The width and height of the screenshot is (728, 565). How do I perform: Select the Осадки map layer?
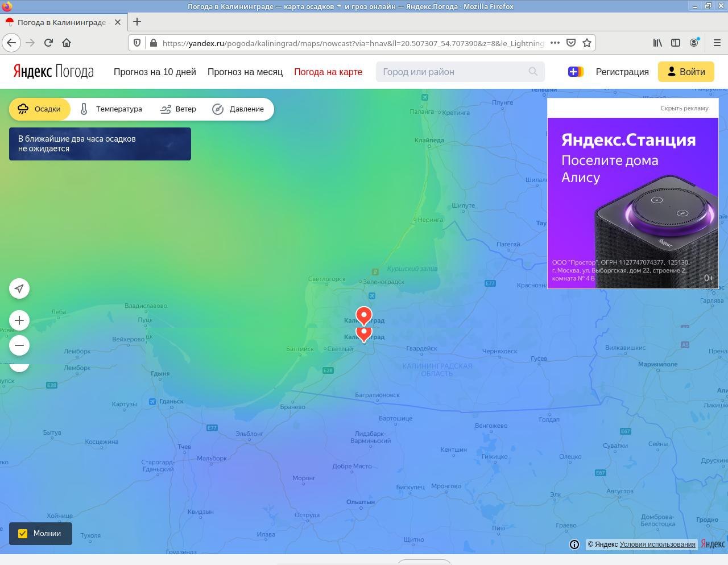[39, 109]
